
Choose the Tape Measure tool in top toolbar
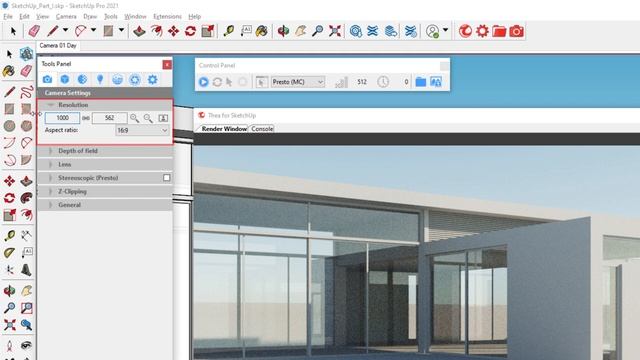[229, 31]
